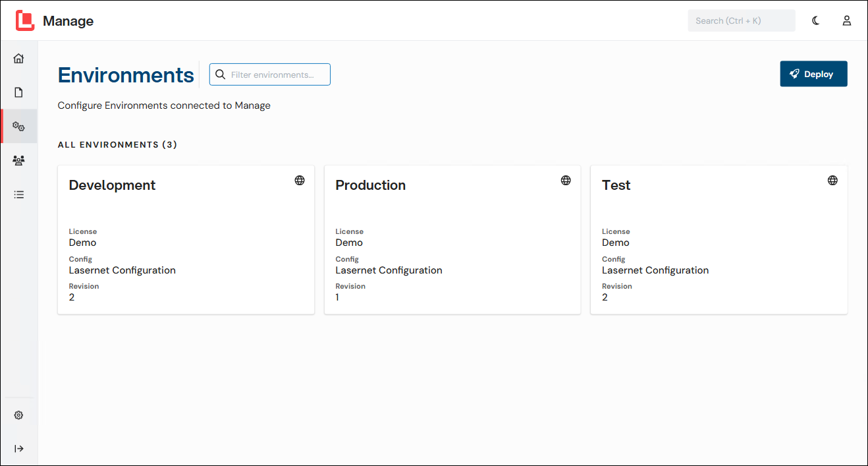Select the Environments gears sidebar icon
This screenshot has width=868, height=466.
pyautogui.click(x=18, y=127)
